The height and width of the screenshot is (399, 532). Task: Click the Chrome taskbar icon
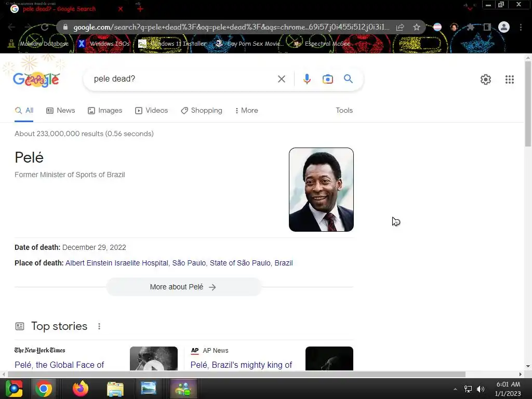(44, 389)
